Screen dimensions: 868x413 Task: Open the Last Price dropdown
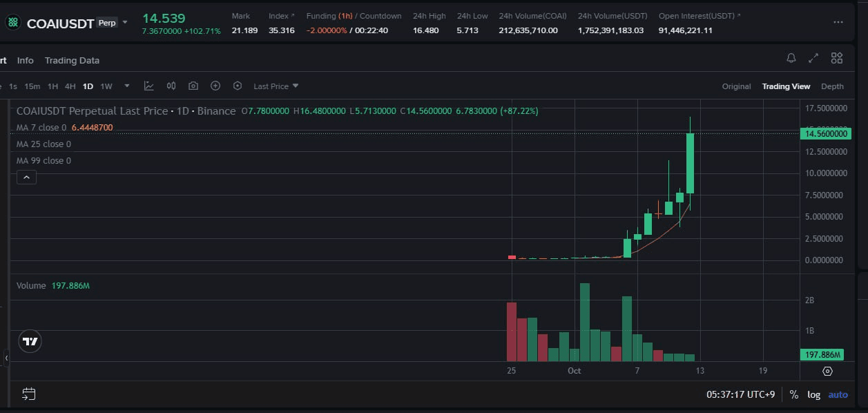(276, 86)
